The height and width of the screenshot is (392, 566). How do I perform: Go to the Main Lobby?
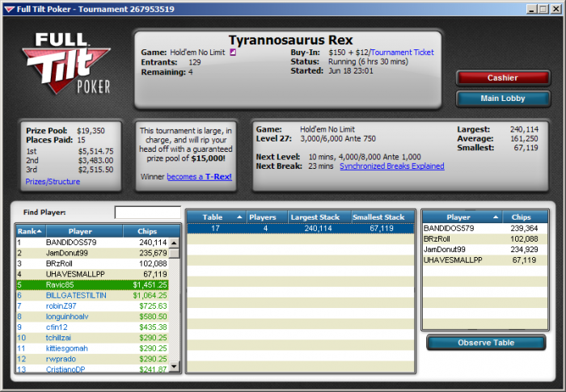point(503,99)
